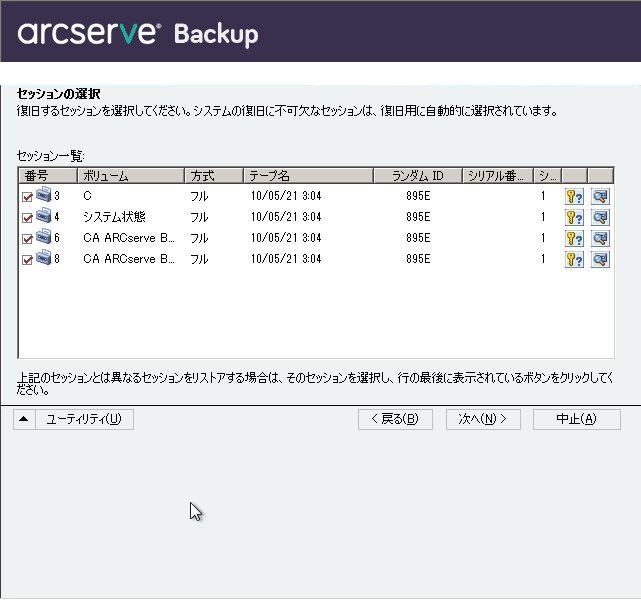This screenshot has height=600, width=641.
Task: Sort by the シリアル番... column header
Action: (x=498, y=176)
